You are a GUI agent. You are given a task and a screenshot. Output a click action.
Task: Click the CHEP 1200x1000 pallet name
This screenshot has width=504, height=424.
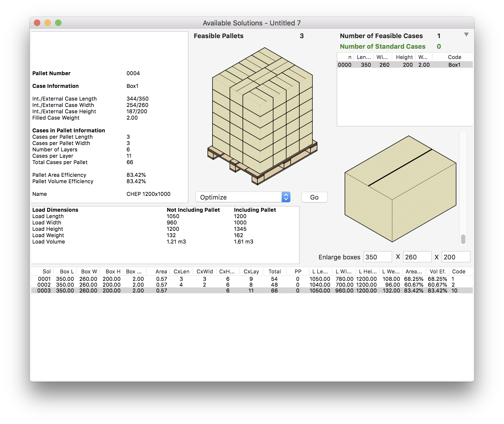148,194
